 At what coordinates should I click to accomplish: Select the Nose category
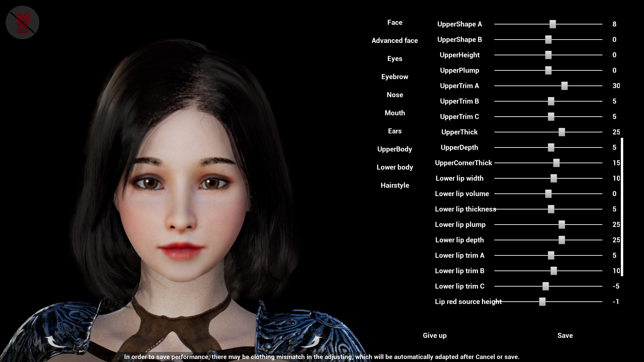[395, 95]
